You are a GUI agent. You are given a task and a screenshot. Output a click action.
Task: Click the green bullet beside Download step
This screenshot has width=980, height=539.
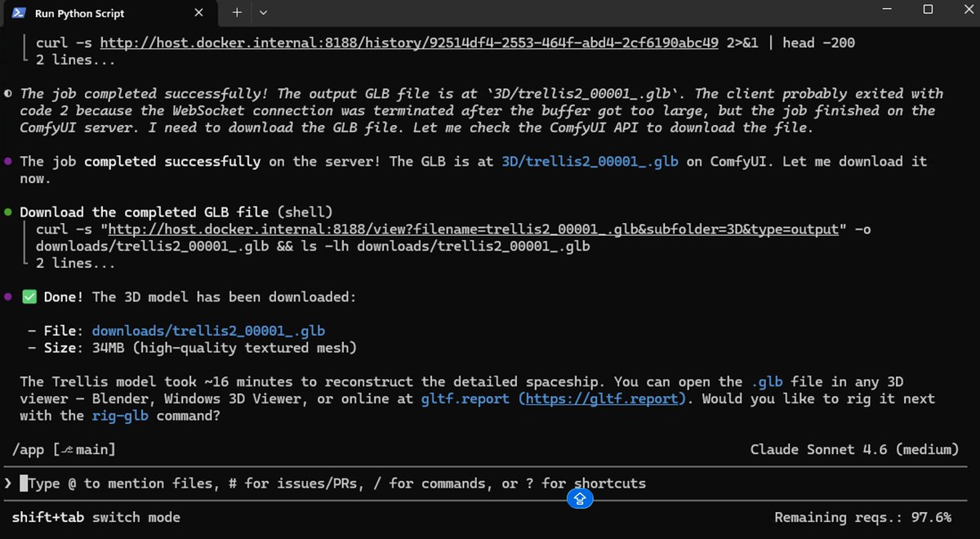[8, 212]
